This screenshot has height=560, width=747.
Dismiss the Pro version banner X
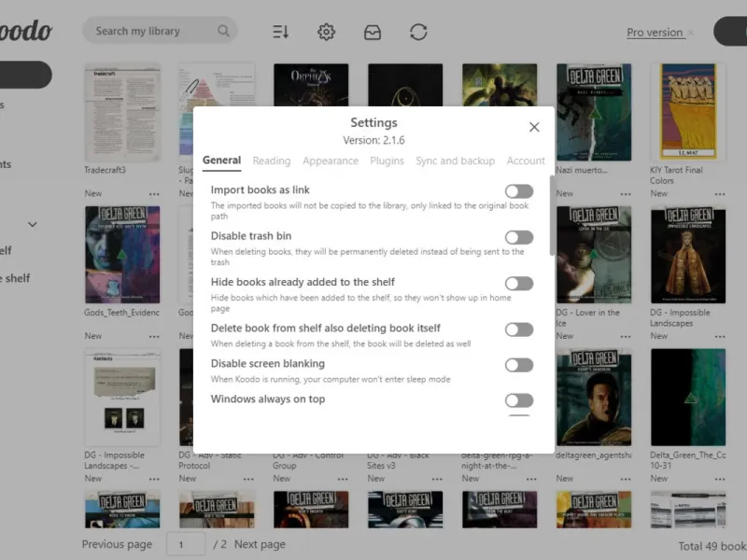click(690, 33)
